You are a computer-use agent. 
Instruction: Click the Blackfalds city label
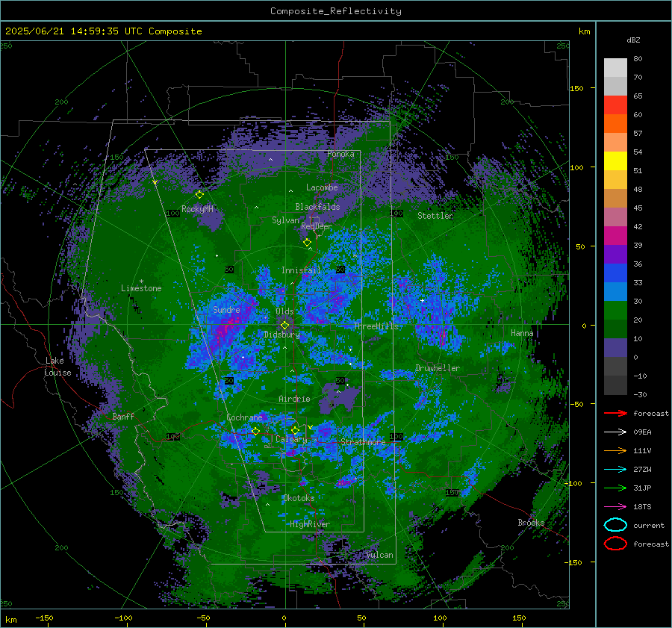tap(317, 207)
